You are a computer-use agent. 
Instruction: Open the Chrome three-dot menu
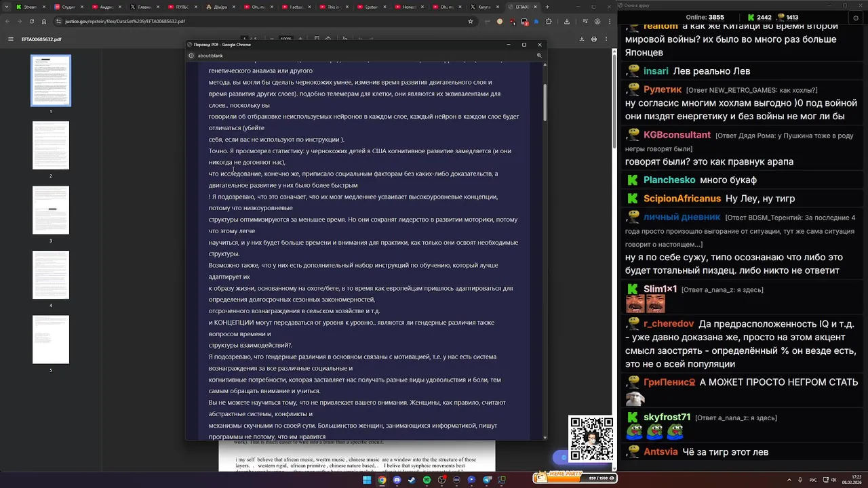610,22
